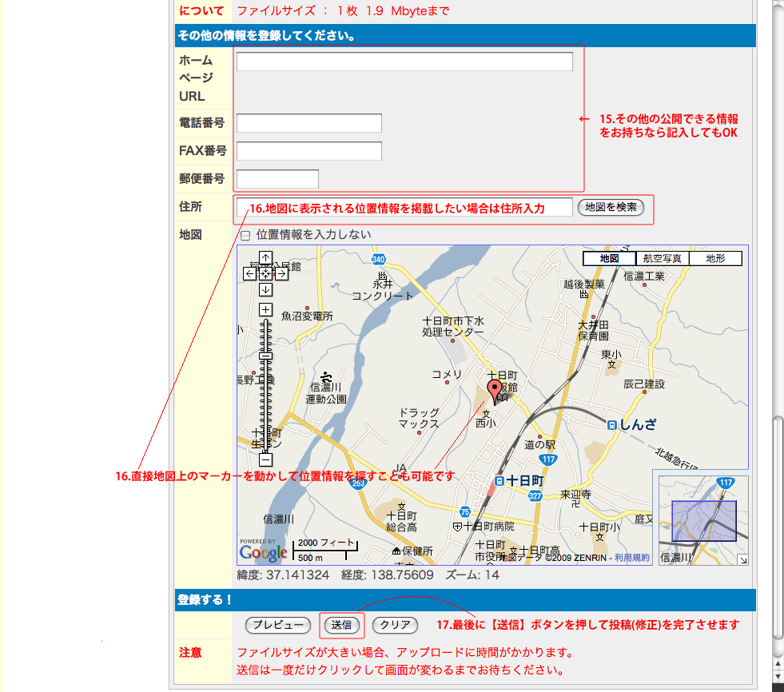784x692 pixels.
Task: Click the ホームページURL input field
Action: click(x=404, y=62)
